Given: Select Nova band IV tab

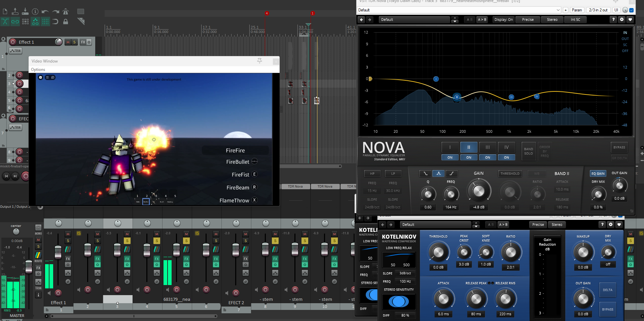Looking at the screenshot, I should coord(506,147).
